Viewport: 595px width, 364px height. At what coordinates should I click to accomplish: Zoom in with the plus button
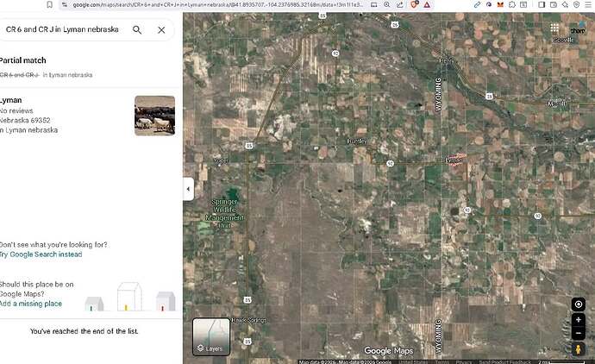(578, 320)
